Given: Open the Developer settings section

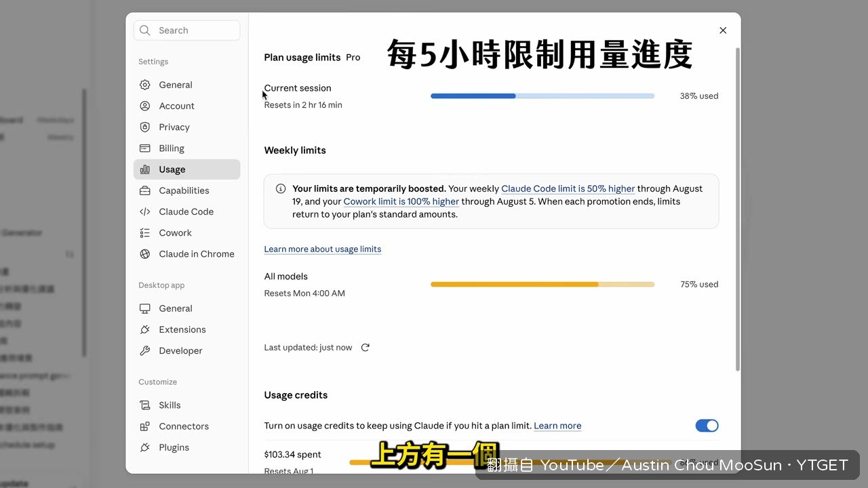Looking at the screenshot, I should tap(186, 350).
